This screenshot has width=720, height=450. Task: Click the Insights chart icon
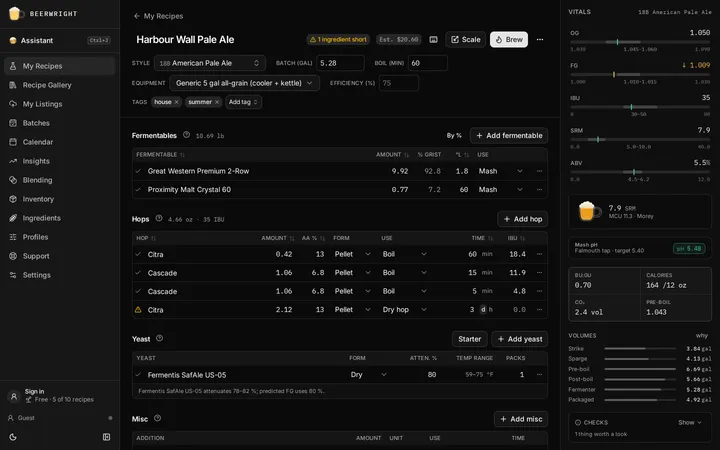point(13,161)
